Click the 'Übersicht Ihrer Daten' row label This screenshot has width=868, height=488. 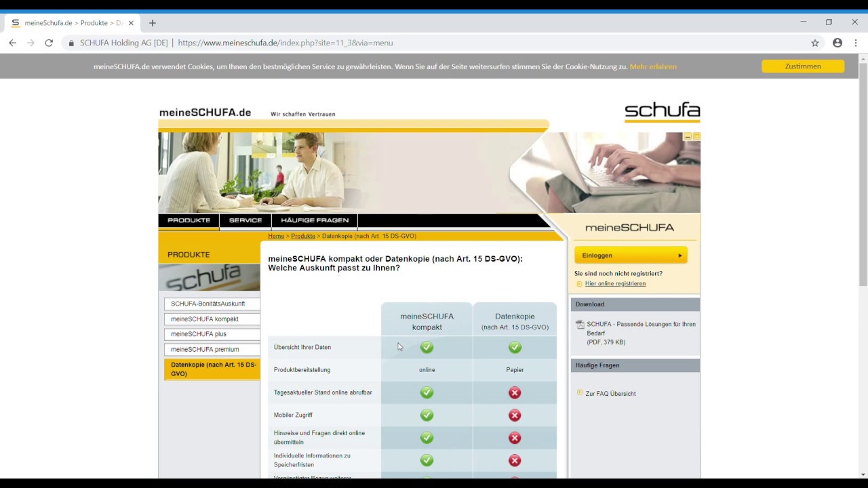(302, 348)
